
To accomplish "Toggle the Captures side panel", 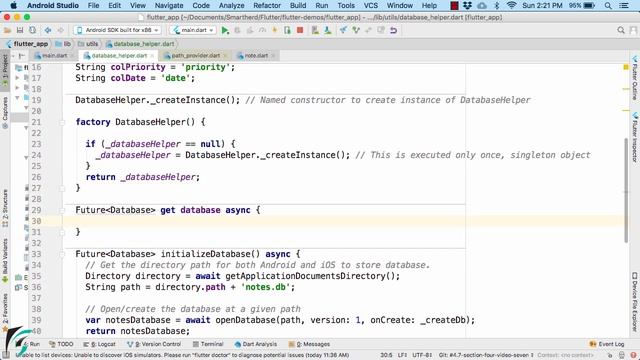I will (5, 112).
